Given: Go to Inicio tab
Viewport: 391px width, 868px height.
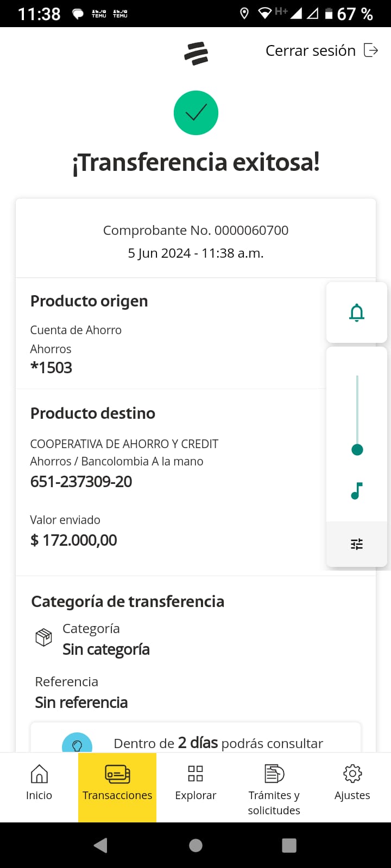Looking at the screenshot, I should [x=39, y=782].
